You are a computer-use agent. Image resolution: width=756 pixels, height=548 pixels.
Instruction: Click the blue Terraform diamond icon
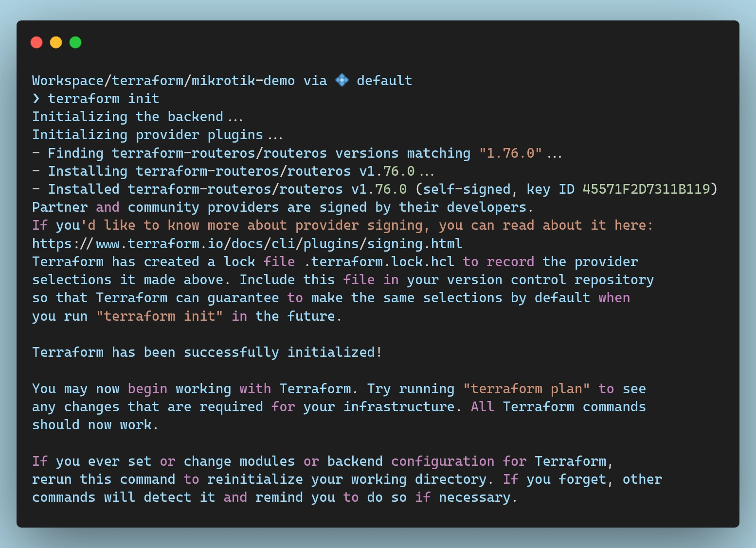click(342, 80)
